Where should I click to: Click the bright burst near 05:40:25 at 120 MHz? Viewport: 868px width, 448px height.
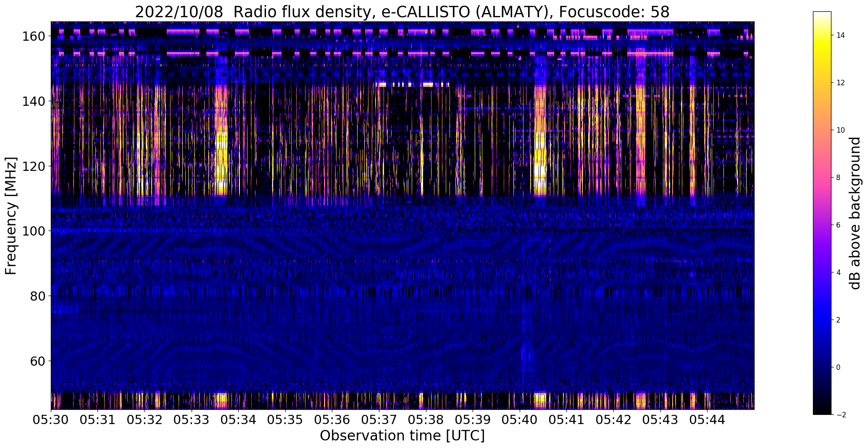coord(540,166)
